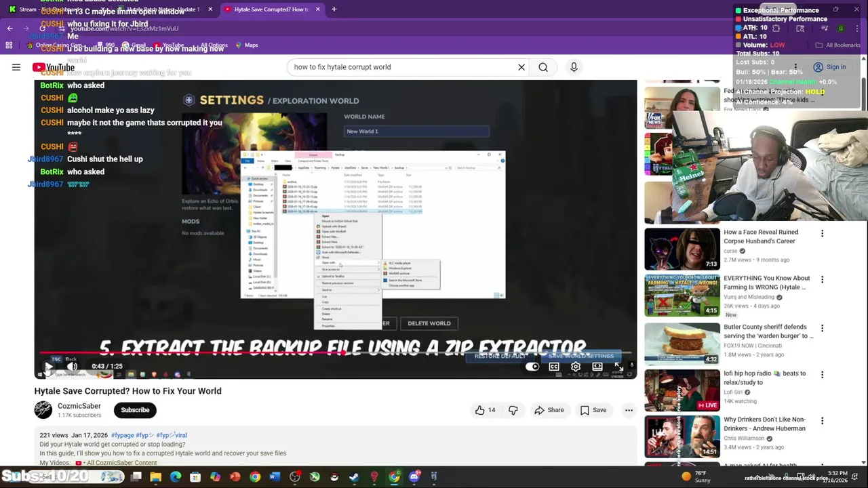Seek on the red video progress bar
Screen dimensions: 868x488
(x=336, y=352)
